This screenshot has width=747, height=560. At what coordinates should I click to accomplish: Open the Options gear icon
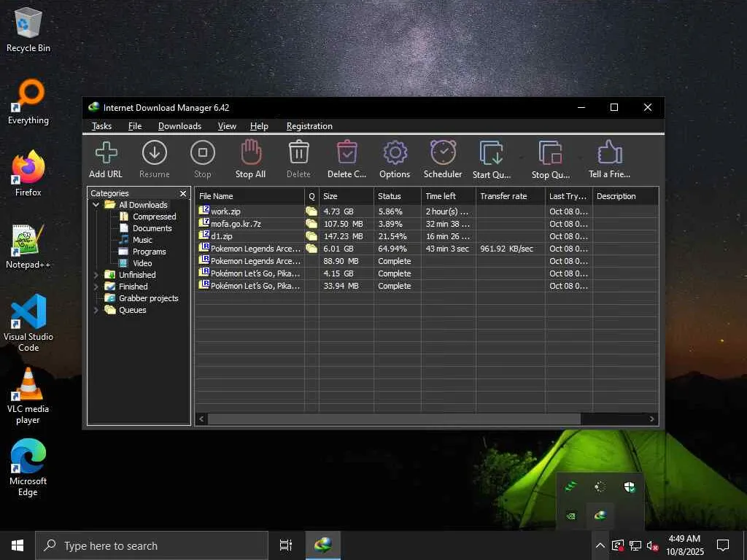pyautogui.click(x=395, y=159)
